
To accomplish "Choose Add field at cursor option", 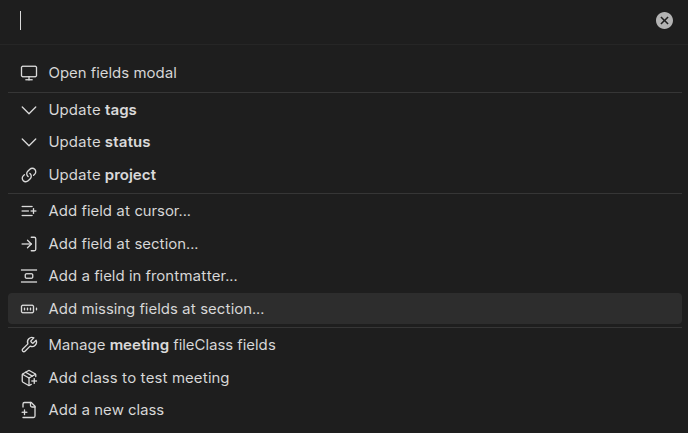I will (x=120, y=211).
